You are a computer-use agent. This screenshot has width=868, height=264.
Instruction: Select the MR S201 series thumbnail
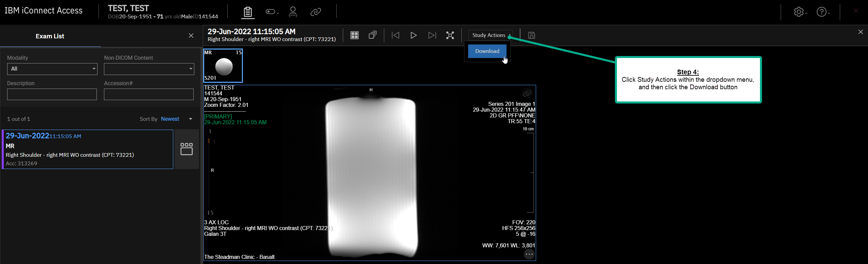click(223, 65)
